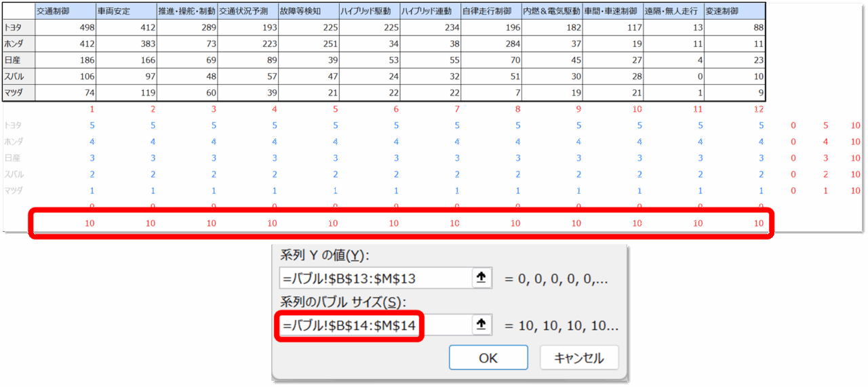Click the ホンダ row label in bordered table

(18, 43)
